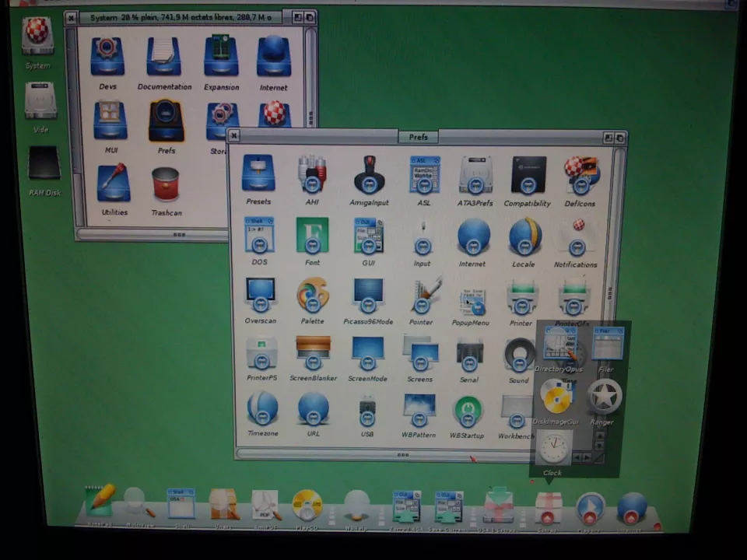Open the ScreenBlanker preferences
Screen dimensions: 747x560
313,352
